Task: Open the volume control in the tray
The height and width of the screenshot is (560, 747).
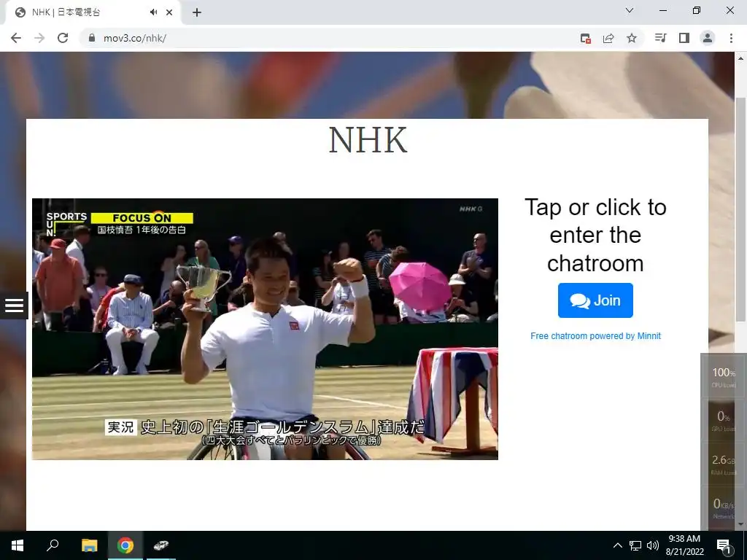Action: click(x=653, y=545)
